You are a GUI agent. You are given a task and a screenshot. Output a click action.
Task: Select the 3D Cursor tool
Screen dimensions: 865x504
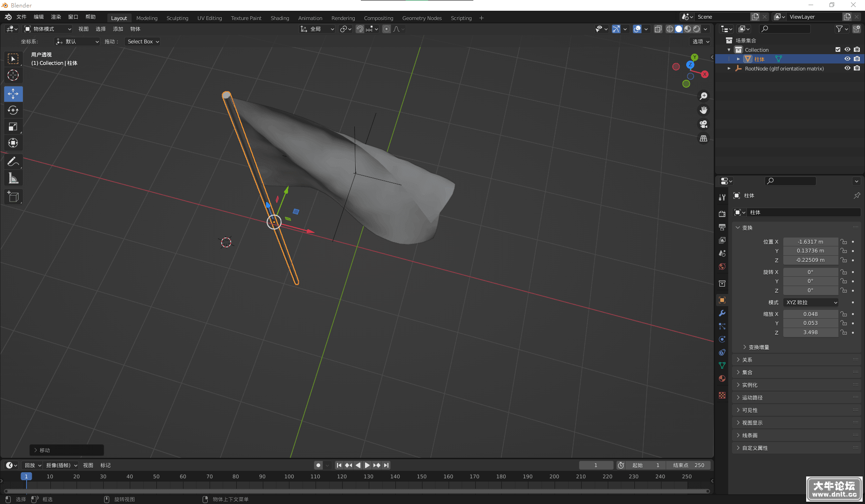point(13,75)
